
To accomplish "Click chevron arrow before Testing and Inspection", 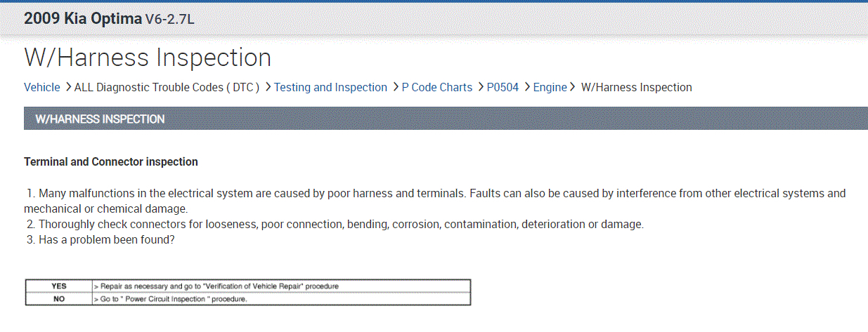I will [268, 87].
